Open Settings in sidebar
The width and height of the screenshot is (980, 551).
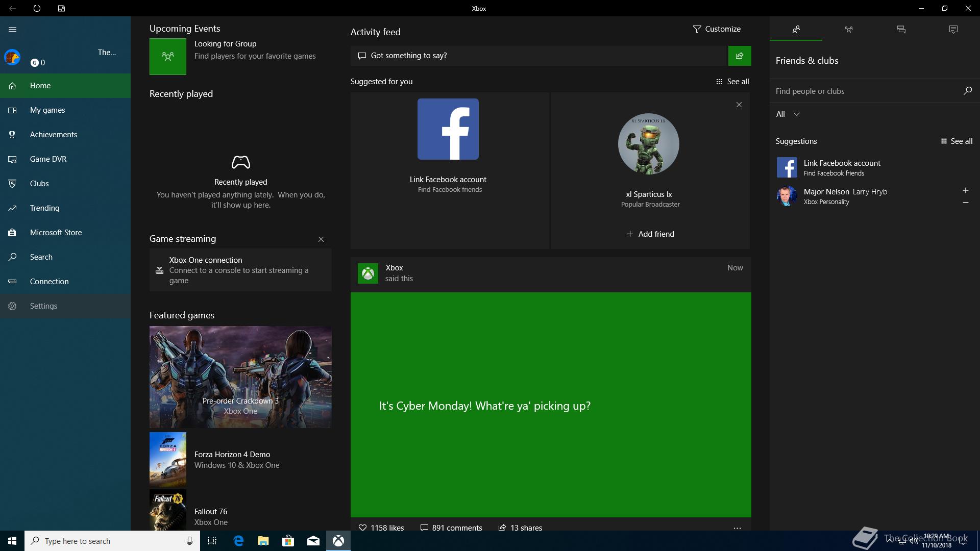pos(65,306)
